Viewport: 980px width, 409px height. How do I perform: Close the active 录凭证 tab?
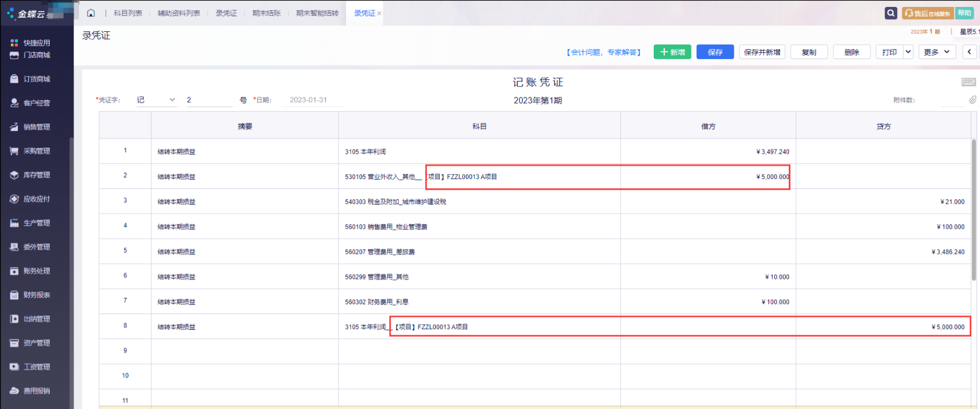click(379, 13)
